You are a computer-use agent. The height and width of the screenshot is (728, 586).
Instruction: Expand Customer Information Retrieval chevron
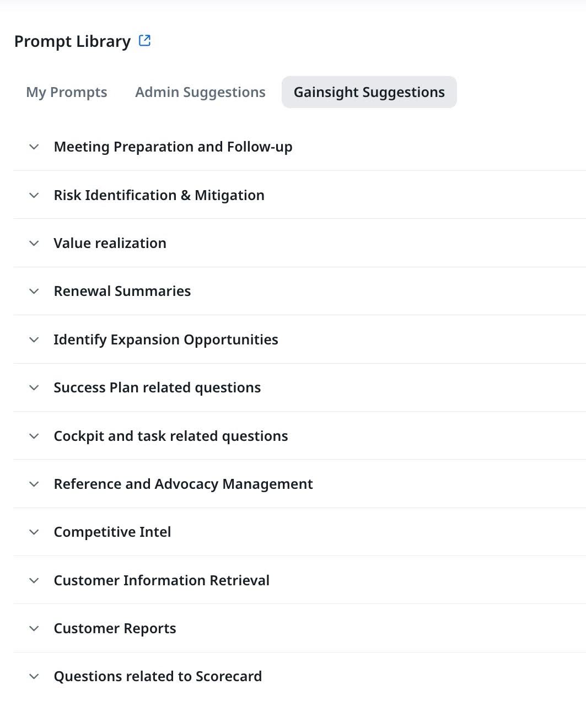(x=34, y=581)
